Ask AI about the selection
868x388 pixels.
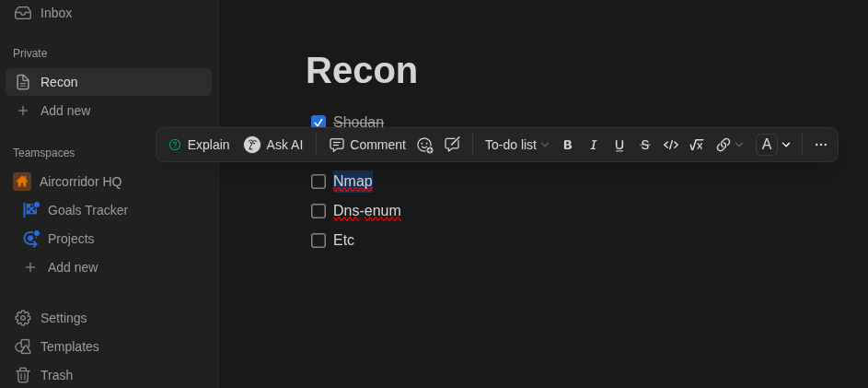pos(273,146)
